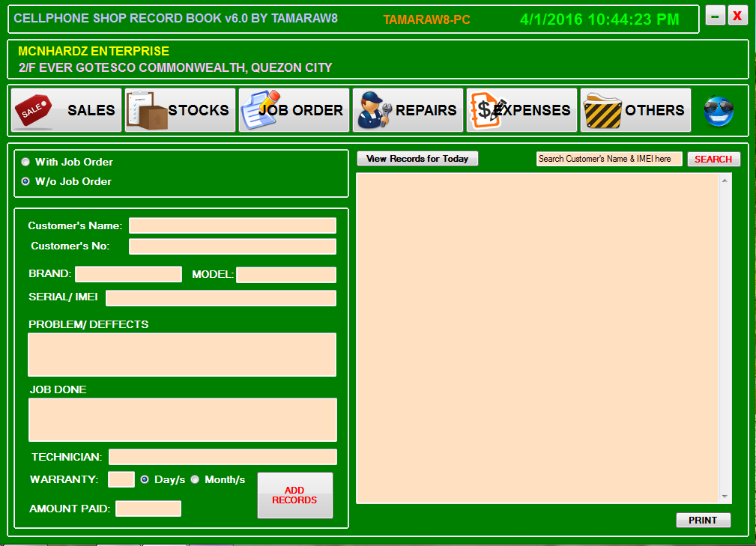Click the Search Customer's Name & IMEI field
Screen dimensions: 756x546
(608, 159)
